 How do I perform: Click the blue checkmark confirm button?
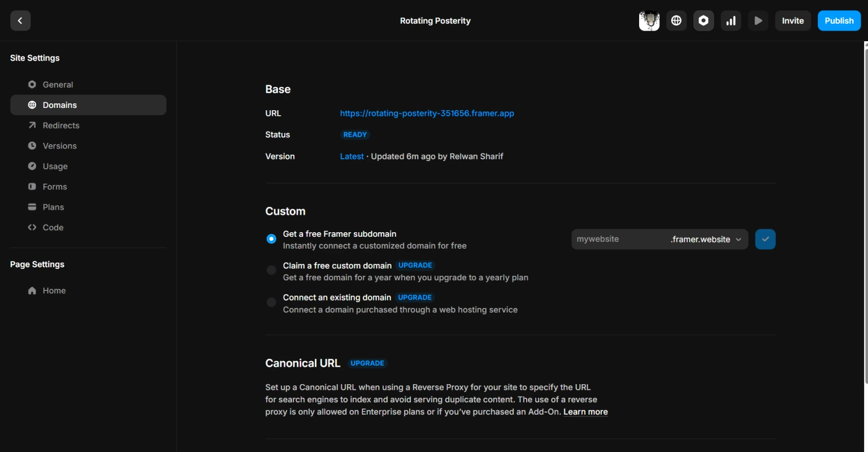point(765,239)
